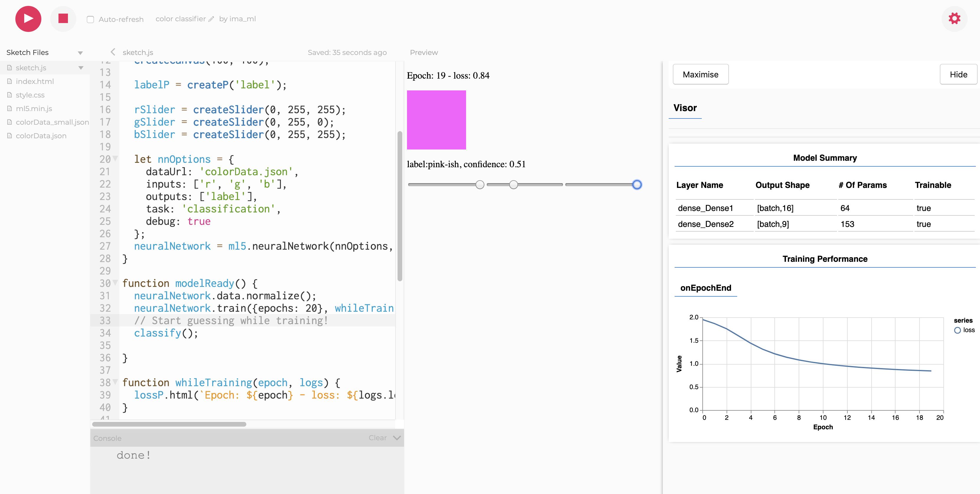
Task: Click the classify(); line in editor
Action: 166,333
